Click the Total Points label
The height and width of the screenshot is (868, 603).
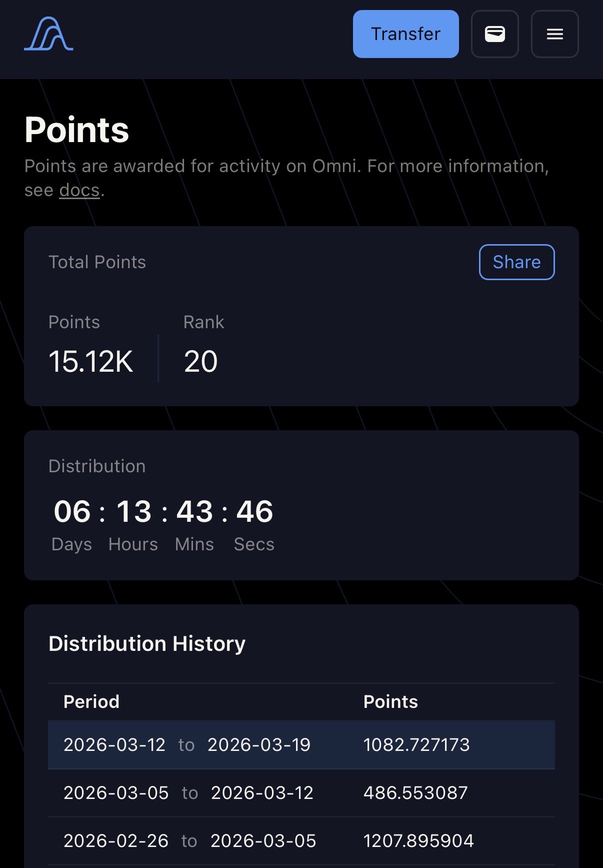(x=97, y=262)
